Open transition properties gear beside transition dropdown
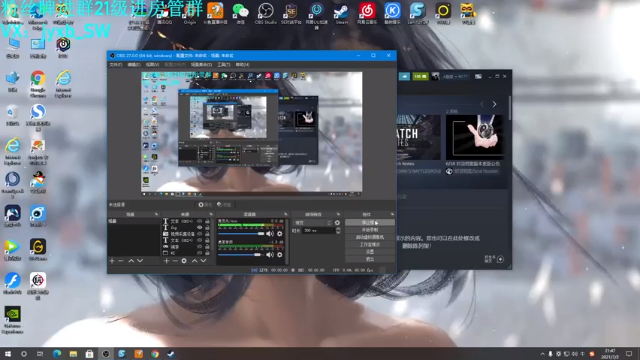The height and width of the screenshot is (360, 640). [x=337, y=222]
